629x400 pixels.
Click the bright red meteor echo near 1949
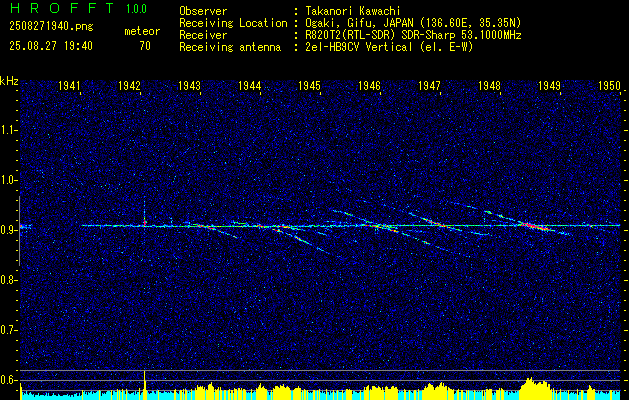(x=536, y=226)
